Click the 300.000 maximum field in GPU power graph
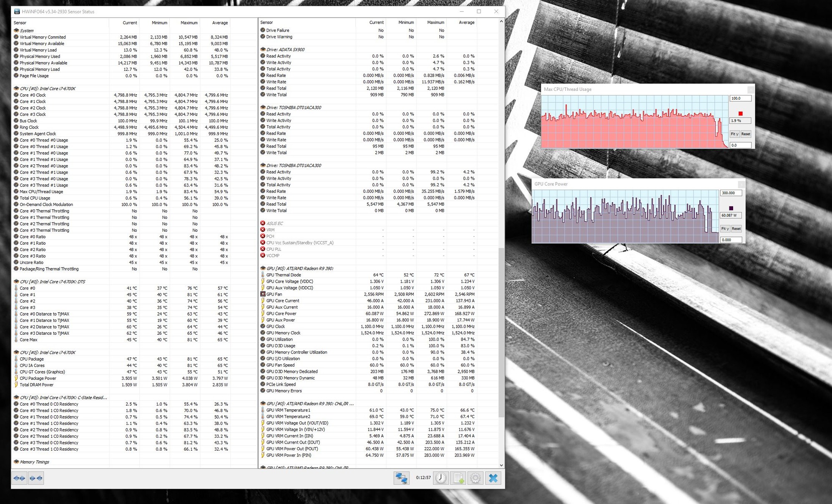The width and height of the screenshot is (832, 504). [731, 193]
